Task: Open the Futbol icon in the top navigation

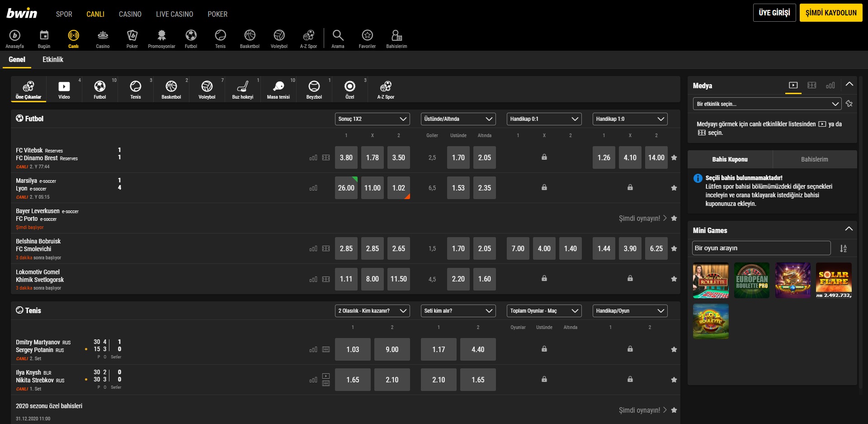Action: pyautogui.click(x=191, y=39)
